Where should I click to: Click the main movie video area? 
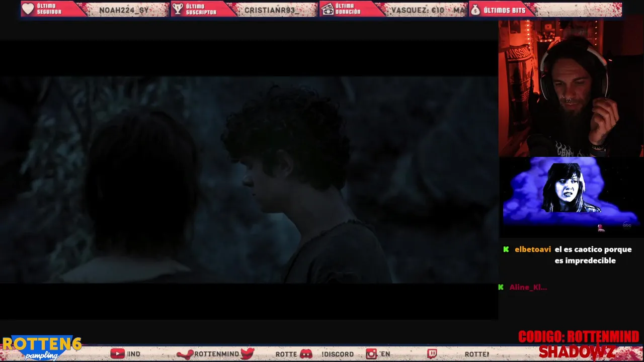point(249,179)
